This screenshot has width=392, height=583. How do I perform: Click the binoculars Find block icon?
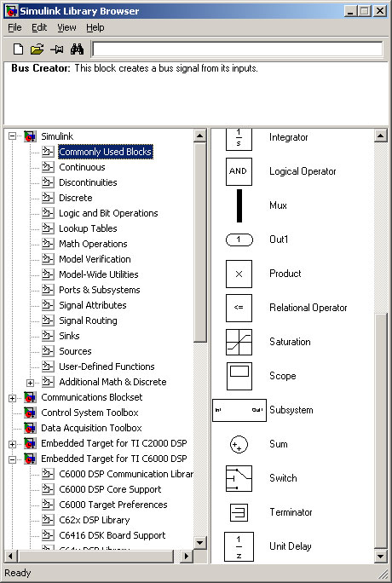(x=77, y=49)
